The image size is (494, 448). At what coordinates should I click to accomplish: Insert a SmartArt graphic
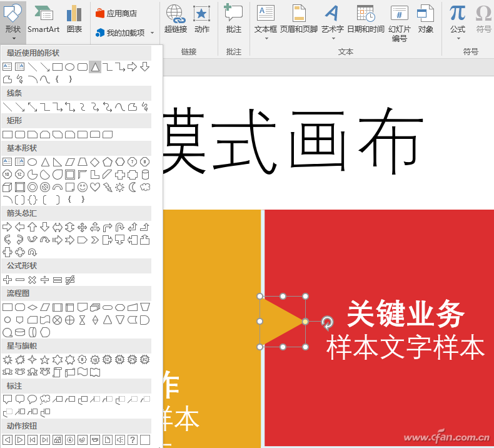[x=44, y=19]
